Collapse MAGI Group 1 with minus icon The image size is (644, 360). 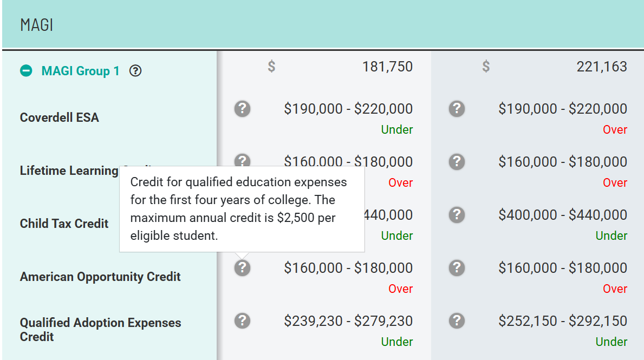pos(26,71)
